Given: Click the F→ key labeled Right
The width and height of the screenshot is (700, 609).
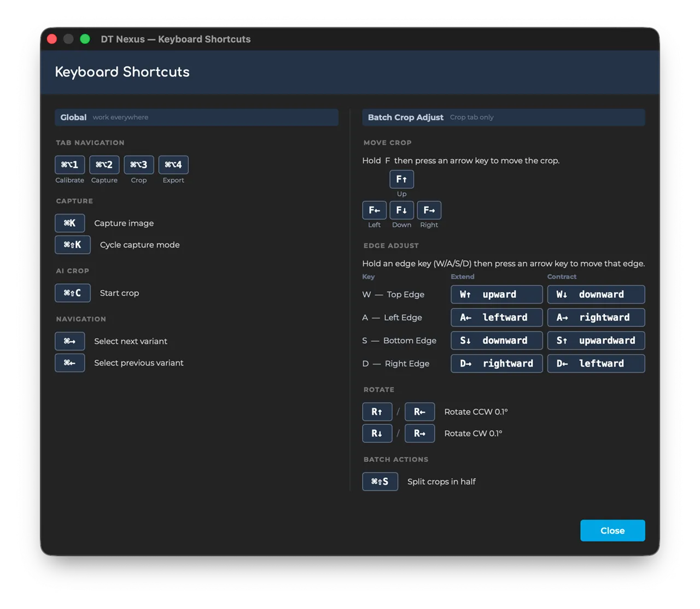Looking at the screenshot, I should coord(429,210).
